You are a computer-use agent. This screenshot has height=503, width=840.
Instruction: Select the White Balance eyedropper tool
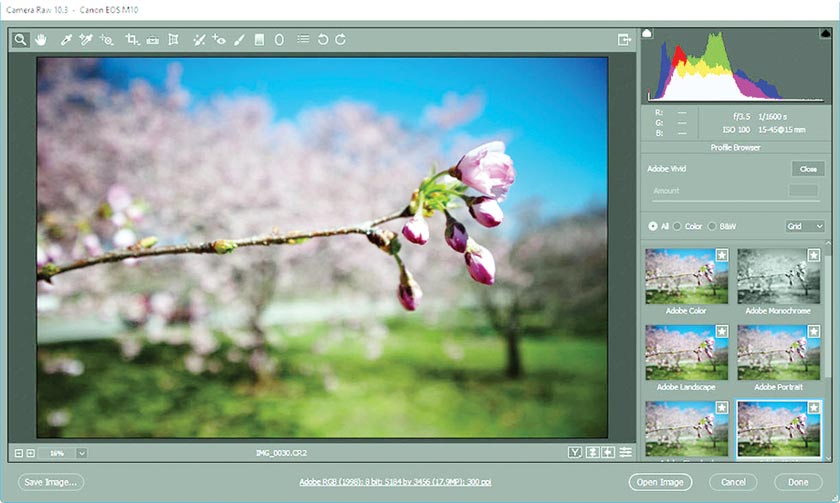pos(66,40)
